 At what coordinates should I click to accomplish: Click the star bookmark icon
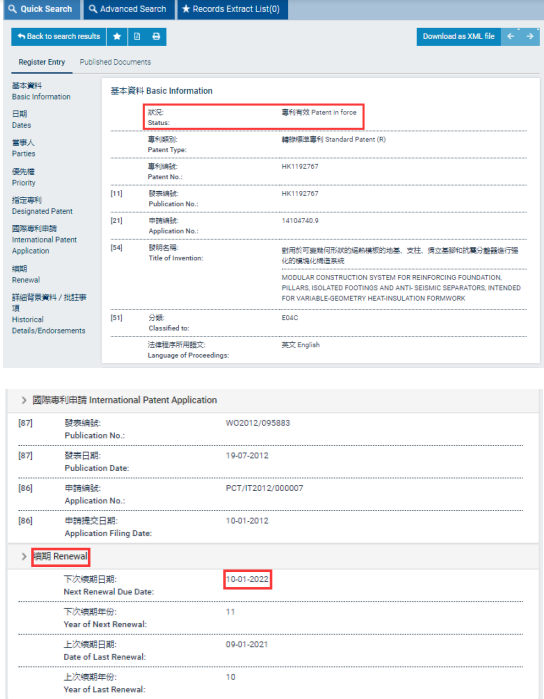pyautogui.click(x=117, y=37)
